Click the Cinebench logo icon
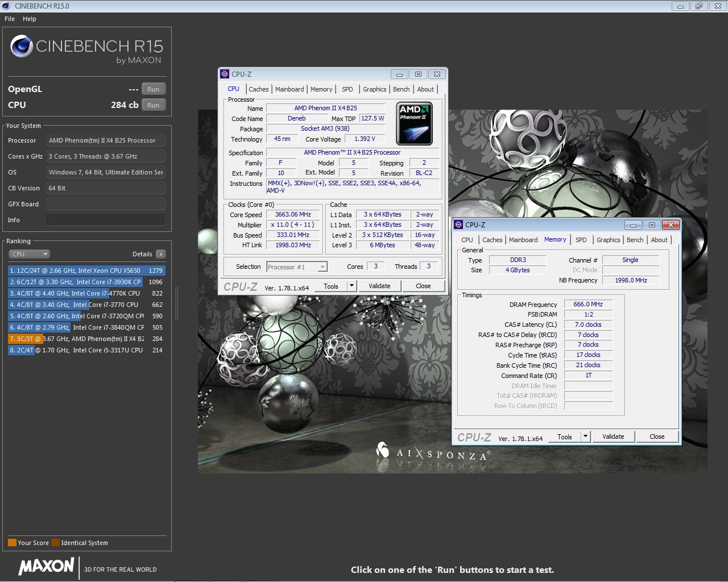 (22, 47)
